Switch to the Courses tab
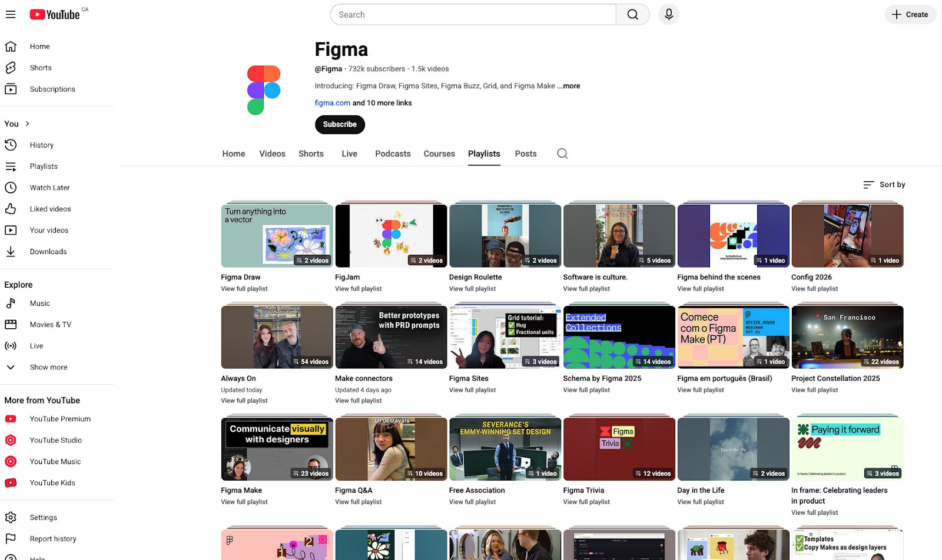Image resolution: width=942 pixels, height=560 pixels. pos(439,154)
